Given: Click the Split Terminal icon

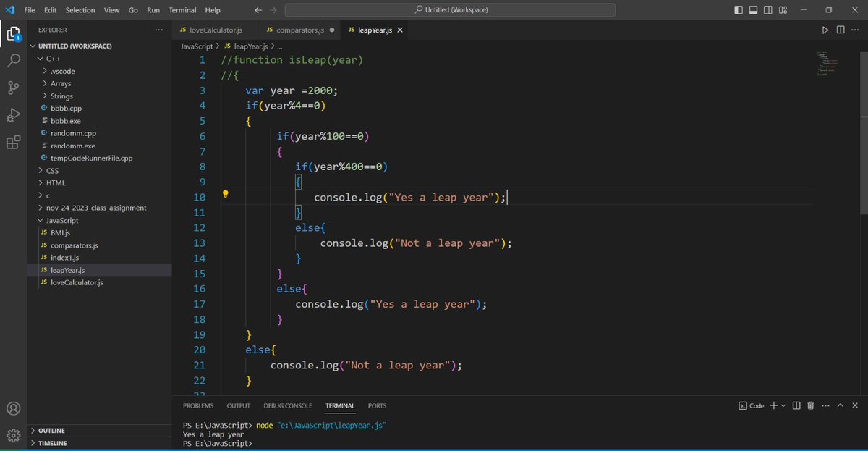Looking at the screenshot, I should click(796, 405).
